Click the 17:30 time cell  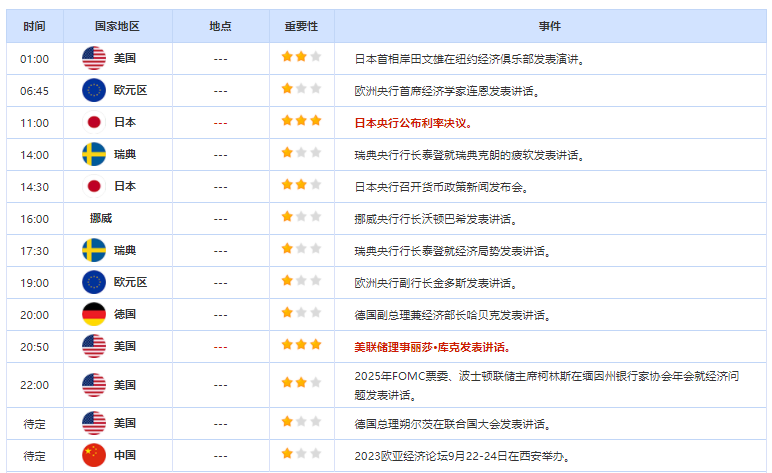click(x=34, y=251)
